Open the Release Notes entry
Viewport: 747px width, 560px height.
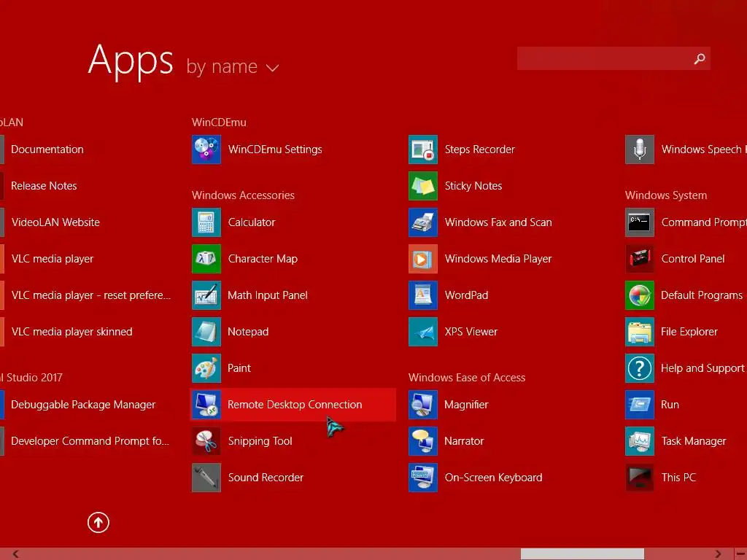coord(44,186)
